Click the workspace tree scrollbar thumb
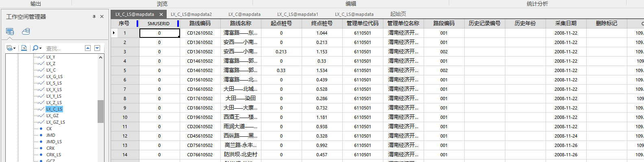The height and width of the screenshot is (162, 644). [100, 111]
